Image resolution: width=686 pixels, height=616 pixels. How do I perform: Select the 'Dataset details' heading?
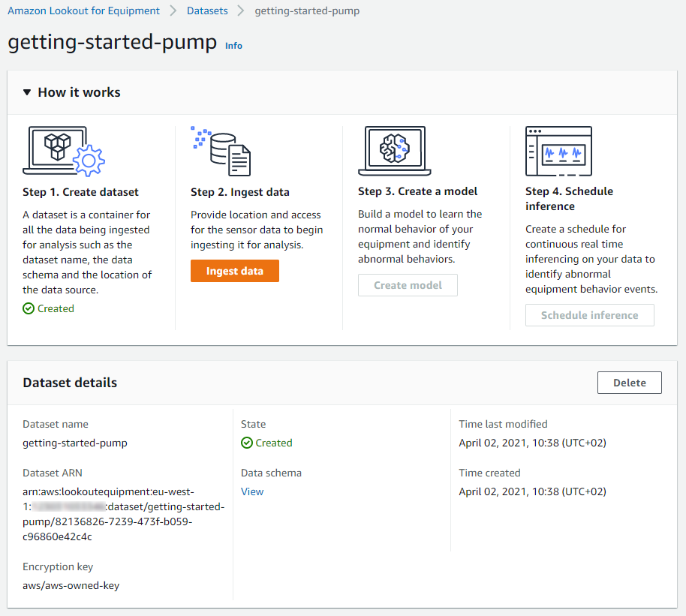(70, 383)
